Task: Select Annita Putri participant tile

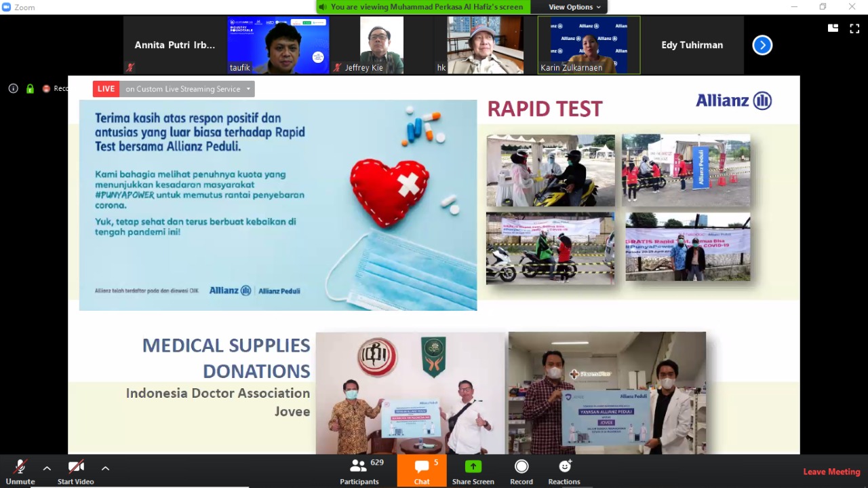Action: (x=174, y=45)
